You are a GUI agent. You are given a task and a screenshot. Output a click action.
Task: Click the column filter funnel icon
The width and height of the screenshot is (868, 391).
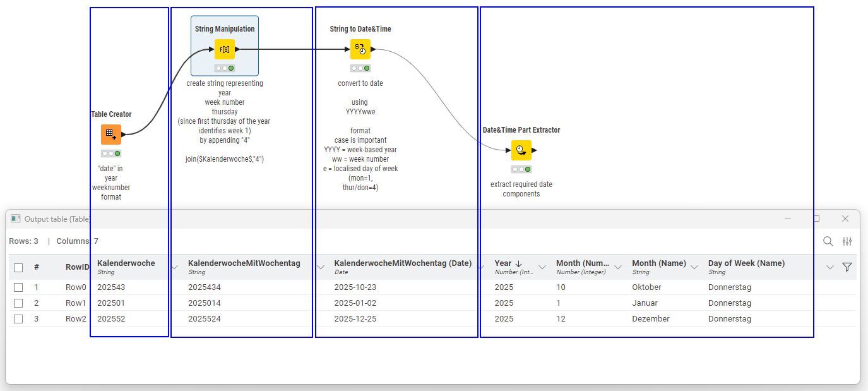(847, 267)
